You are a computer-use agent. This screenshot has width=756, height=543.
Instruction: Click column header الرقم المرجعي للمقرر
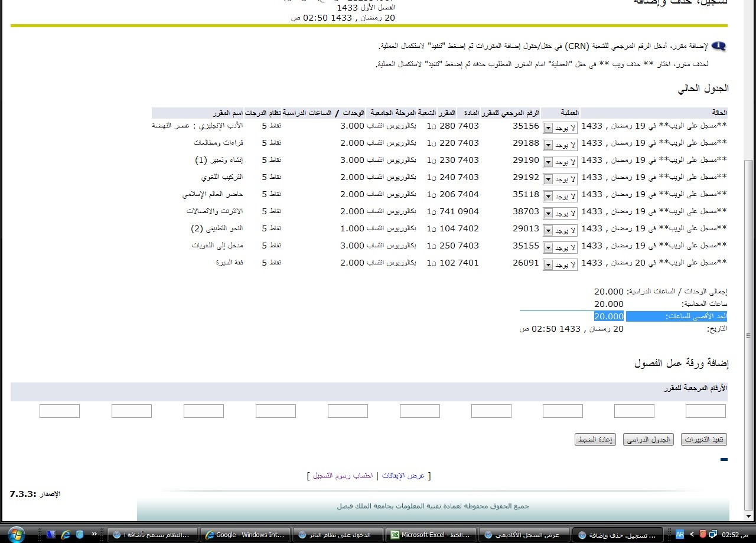[x=510, y=113]
